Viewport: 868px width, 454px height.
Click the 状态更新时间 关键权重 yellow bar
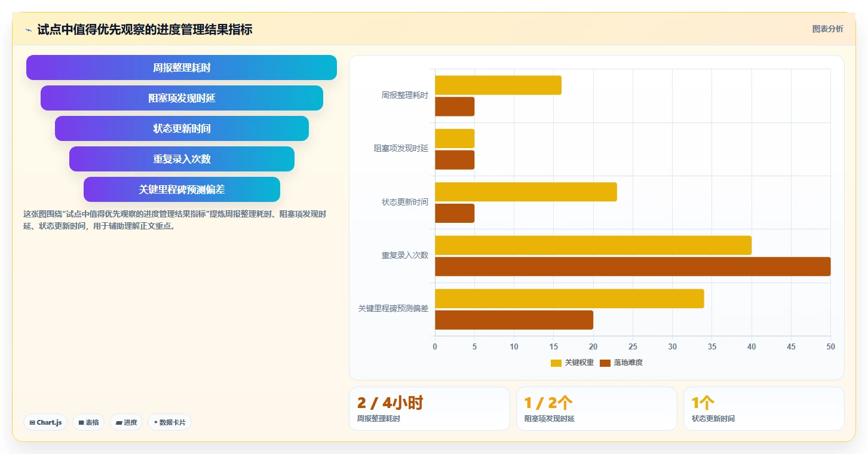pyautogui.click(x=526, y=192)
